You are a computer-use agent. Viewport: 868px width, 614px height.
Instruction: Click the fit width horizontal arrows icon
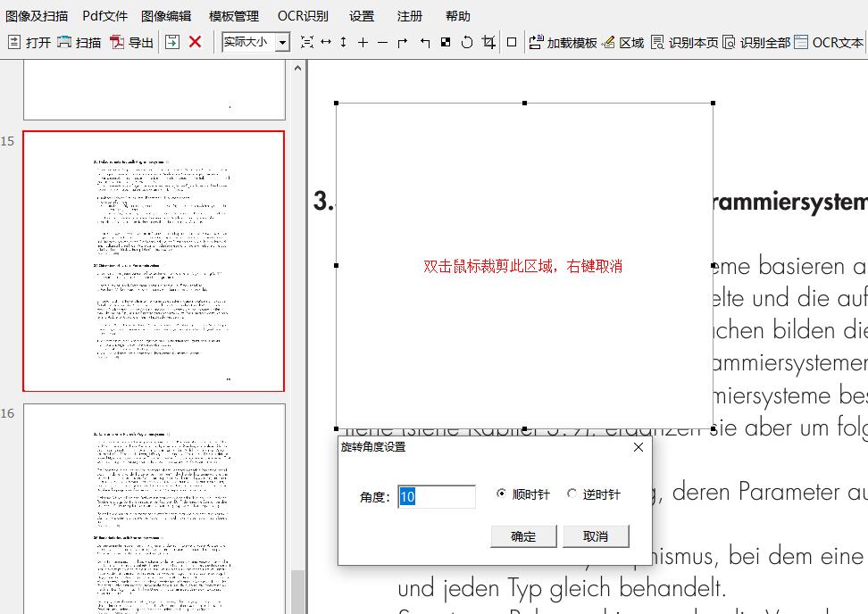click(x=326, y=42)
